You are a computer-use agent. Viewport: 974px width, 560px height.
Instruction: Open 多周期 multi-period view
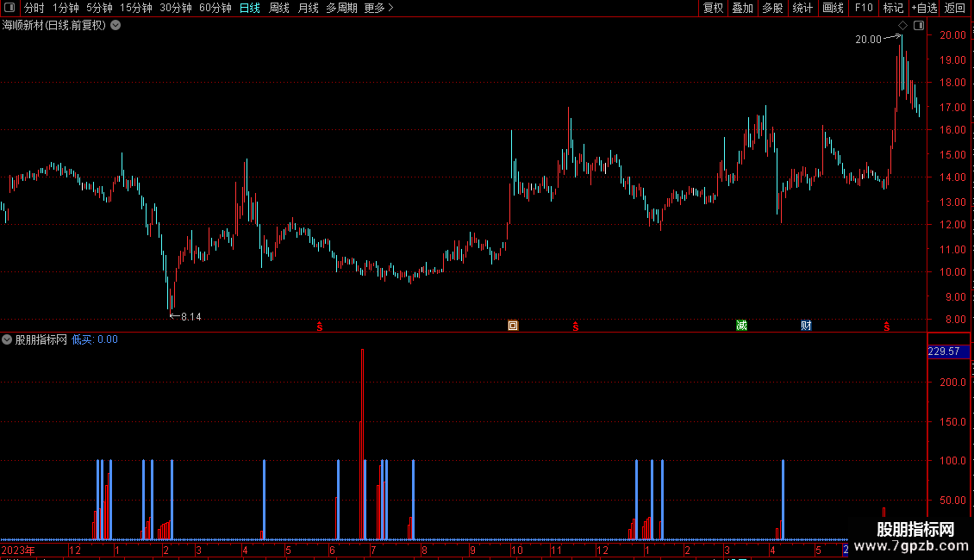pyautogui.click(x=341, y=8)
